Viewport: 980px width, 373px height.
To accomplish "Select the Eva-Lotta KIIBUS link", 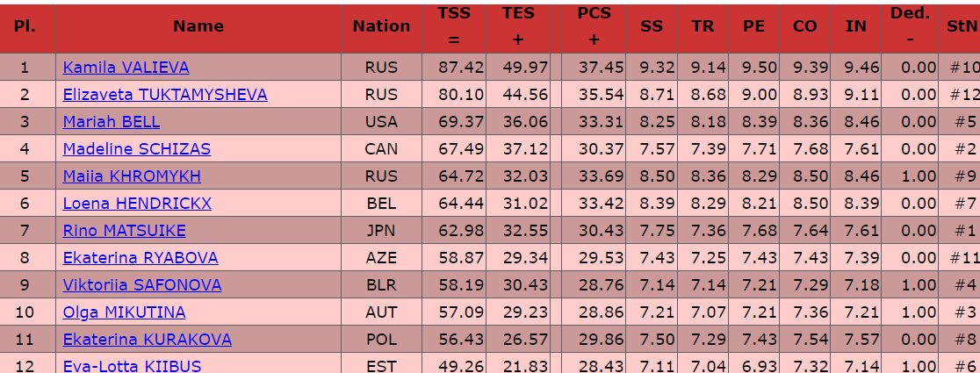I will (132, 366).
